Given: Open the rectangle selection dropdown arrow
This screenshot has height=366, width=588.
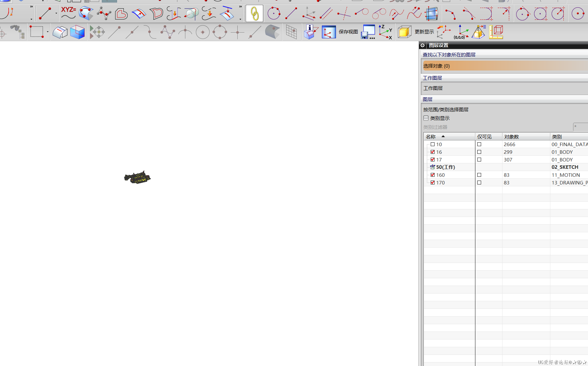Looking at the screenshot, I should tap(48, 32).
